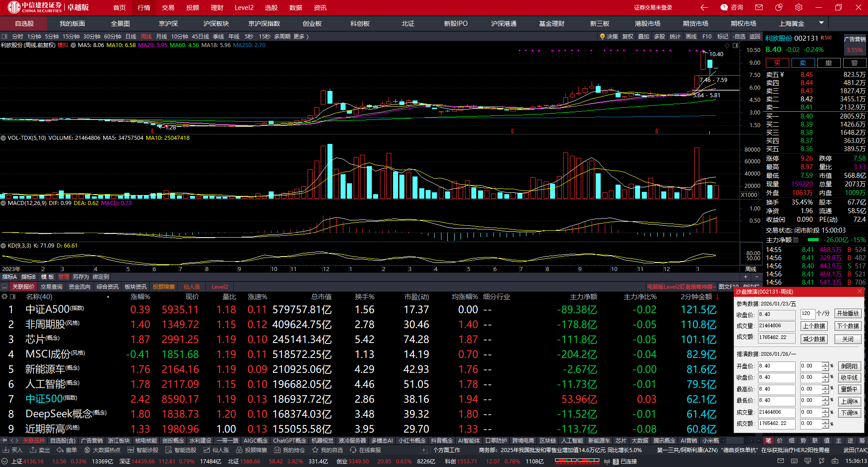This screenshot has height=467, width=868.
Task: Expand the chart zoom-in plus button
Action: point(746,277)
